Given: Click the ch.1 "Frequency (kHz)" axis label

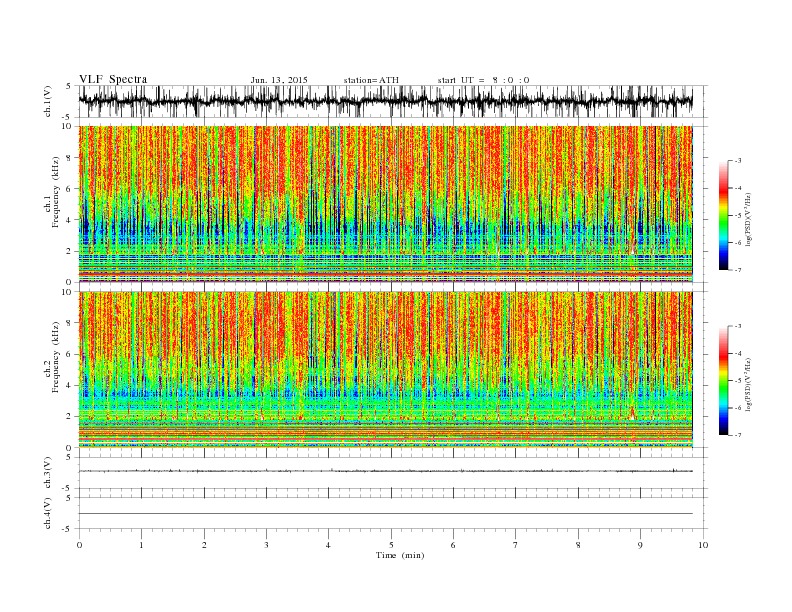Looking at the screenshot, I should (56, 192).
